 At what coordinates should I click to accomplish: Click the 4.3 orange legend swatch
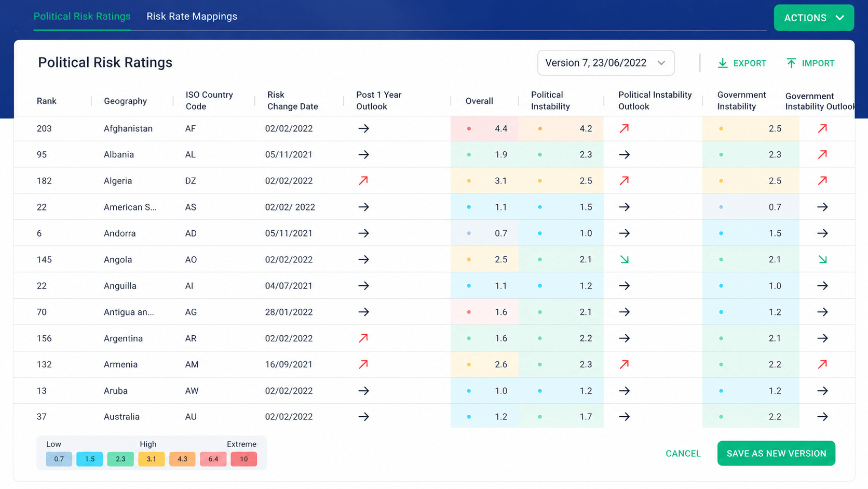click(182, 459)
